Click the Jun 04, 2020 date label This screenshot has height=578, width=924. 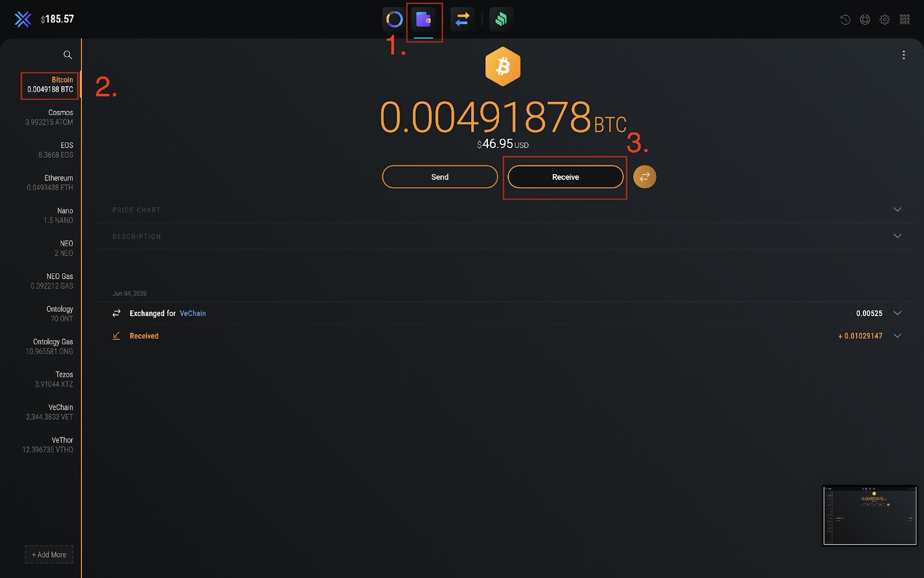129,294
